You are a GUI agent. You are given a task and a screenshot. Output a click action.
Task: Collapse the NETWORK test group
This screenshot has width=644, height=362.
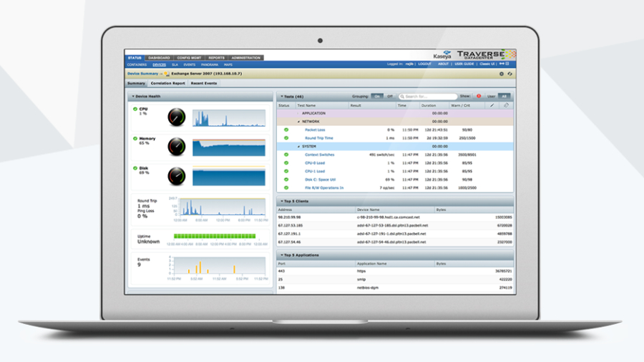(x=298, y=122)
